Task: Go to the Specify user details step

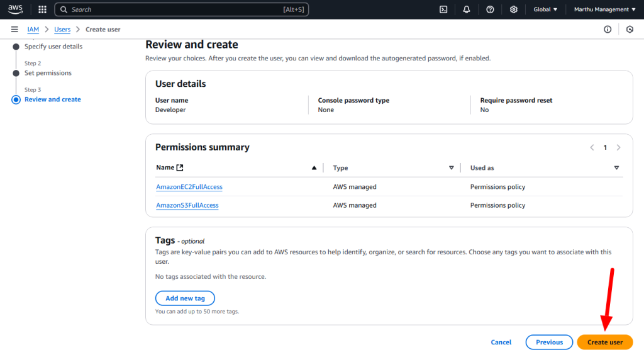Action: (x=53, y=47)
